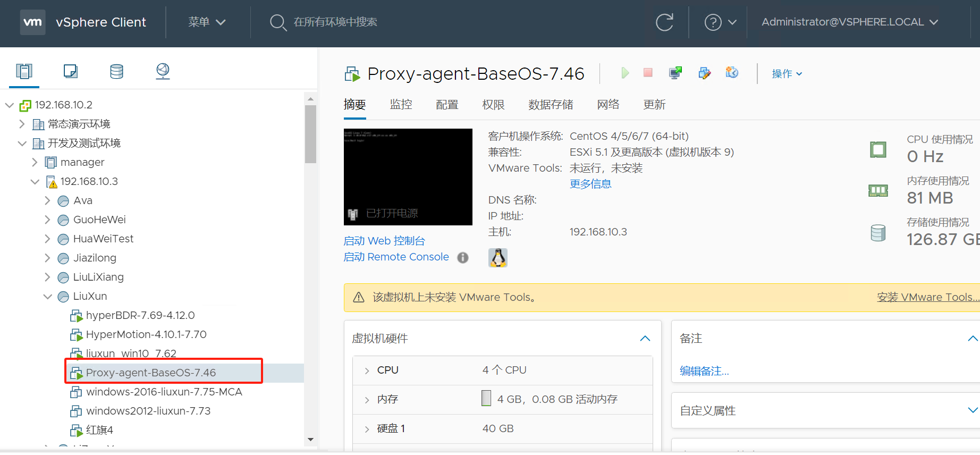The width and height of the screenshot is (980, 455).
Task: Select the GuoHeWei resource pool
Action: pyautogui.click(x=99, y=220)
